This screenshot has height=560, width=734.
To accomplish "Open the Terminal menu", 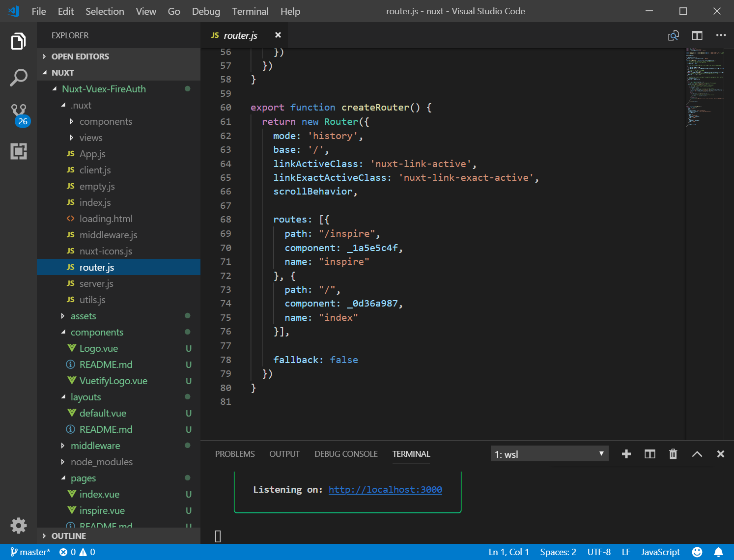I will 250,11.
